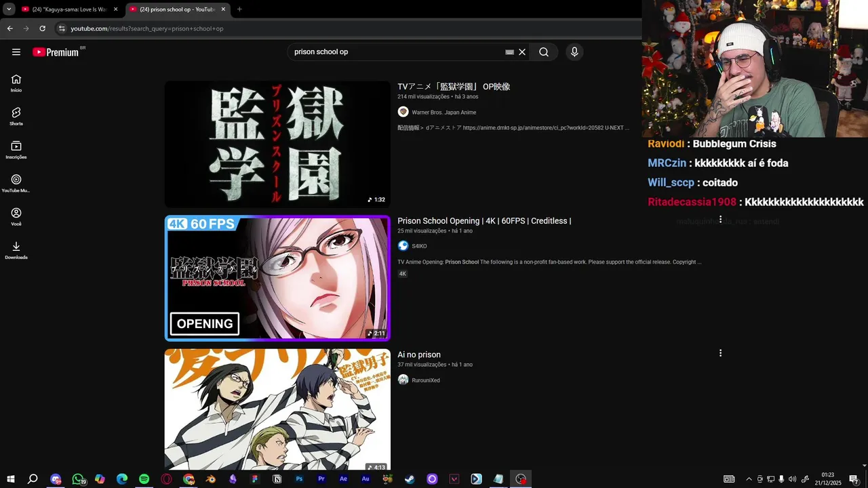
Task: Launch Premiere Pro from the taskbar
Action: tap(321, 479)
